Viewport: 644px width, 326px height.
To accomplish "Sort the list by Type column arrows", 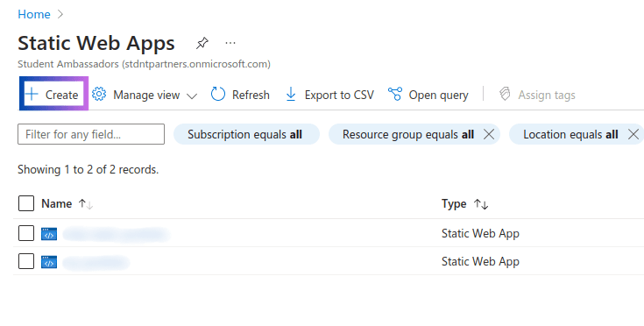I will pos(481,204).
